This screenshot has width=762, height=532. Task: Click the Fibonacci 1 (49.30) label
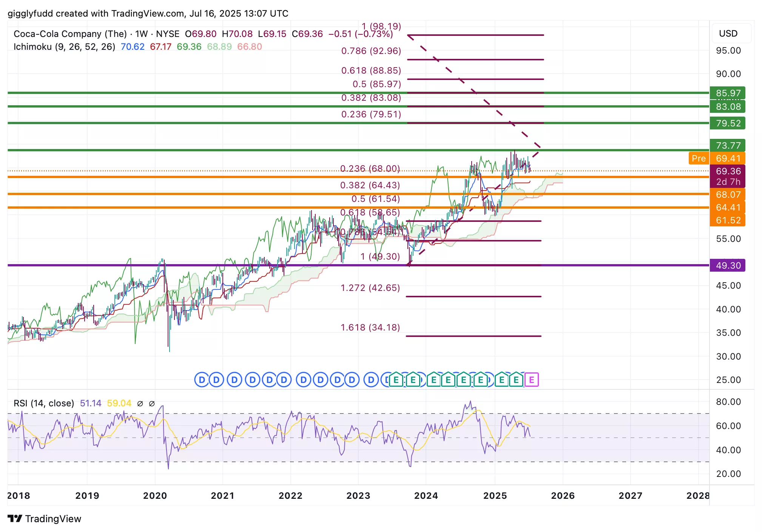[x=380, y=257]
